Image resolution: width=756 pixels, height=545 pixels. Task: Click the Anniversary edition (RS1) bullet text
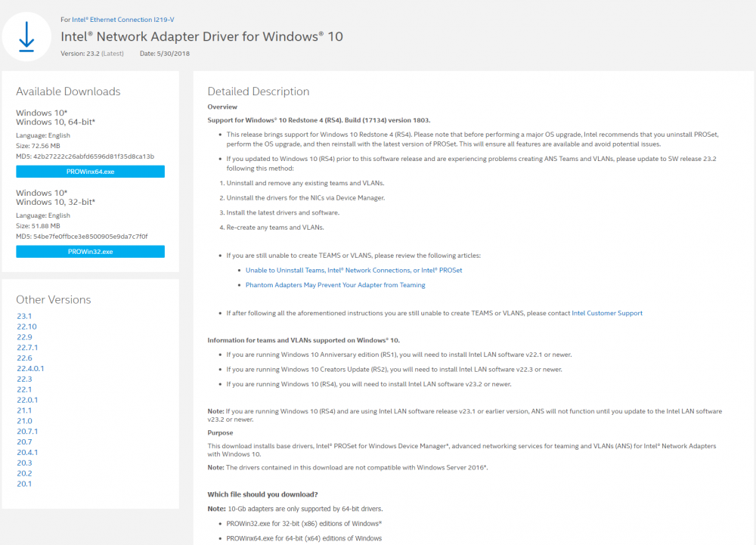click(x=399, y=355)
